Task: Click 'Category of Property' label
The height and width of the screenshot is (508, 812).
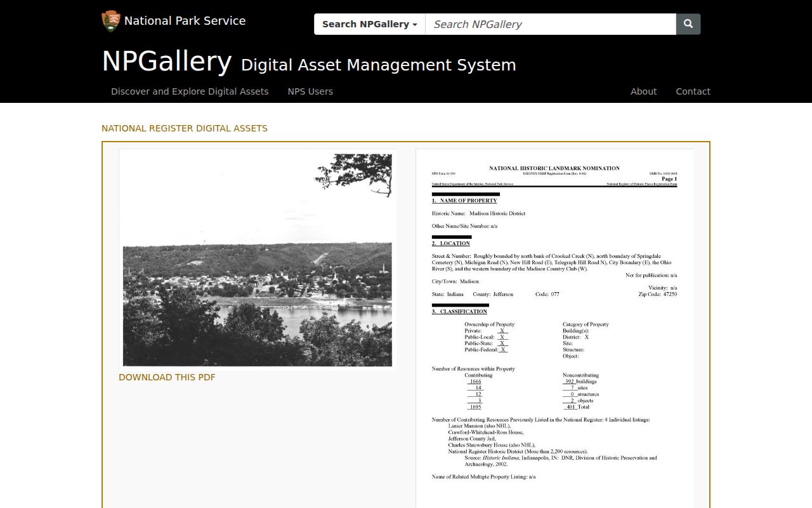Action: (x=586, y=324)
